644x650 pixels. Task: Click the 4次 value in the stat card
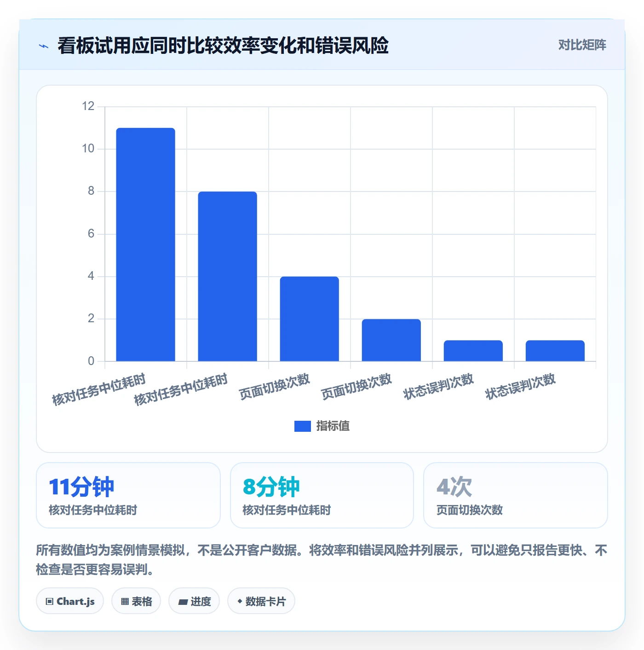(x=454, y=487)
